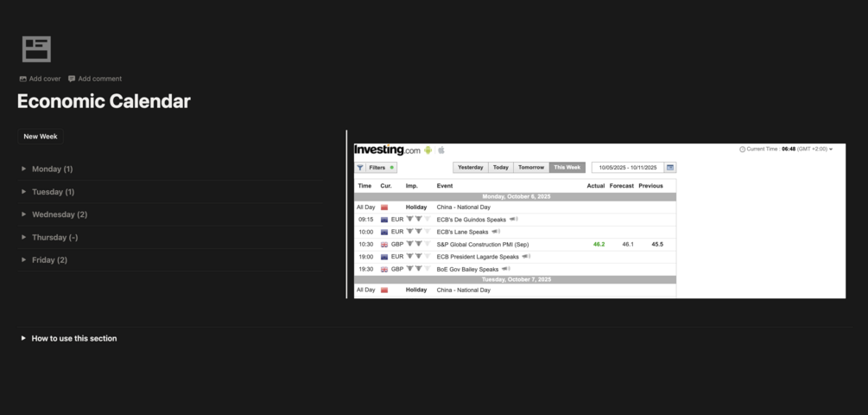Viewport: 868px width, 415px height.
Task: Expand the Friday (2) toggle arrow
Action: [24, 259]
